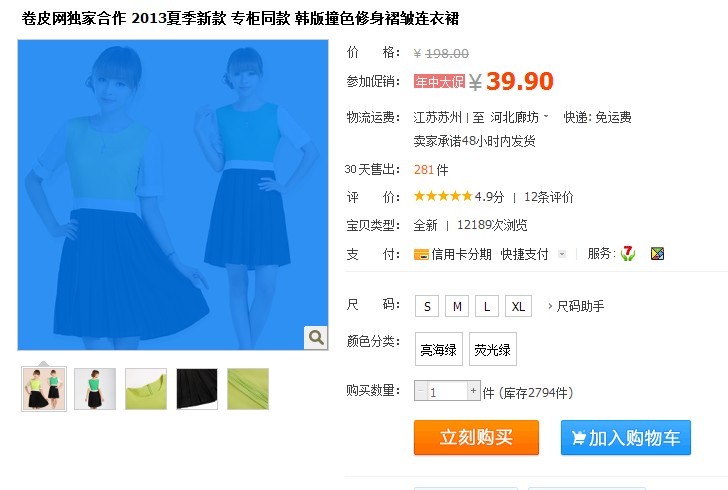Select the 荧光绿 color option
728x490 pixels.
click(x=493, y=349)
